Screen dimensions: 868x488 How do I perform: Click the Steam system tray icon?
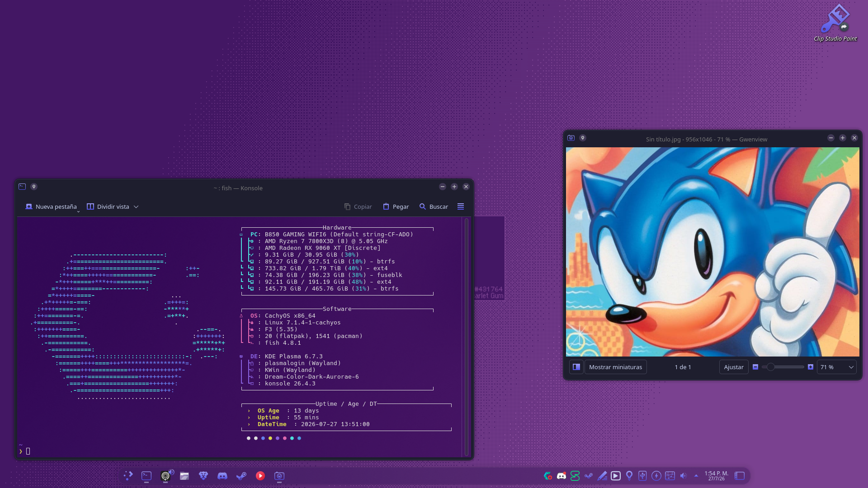tap(589, 475)
